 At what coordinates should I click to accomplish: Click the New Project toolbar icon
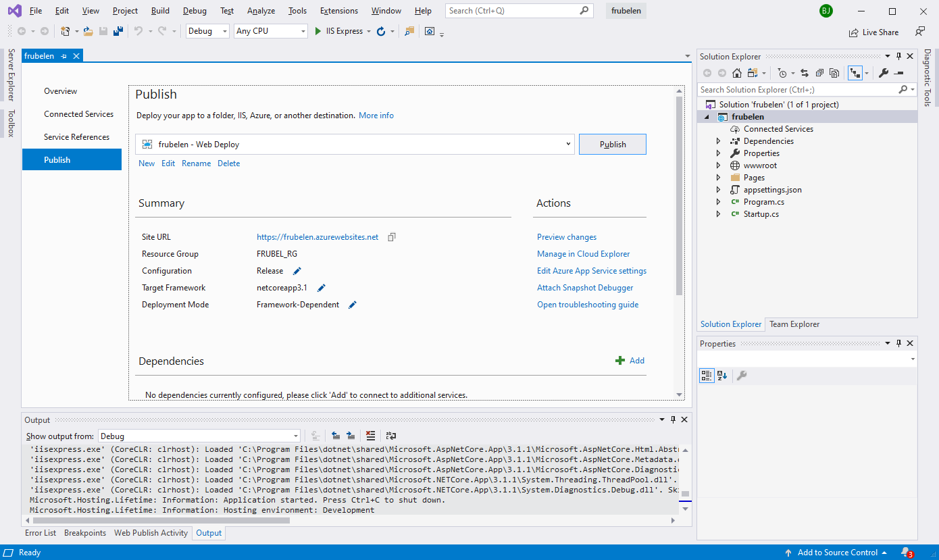click(65, 31)
